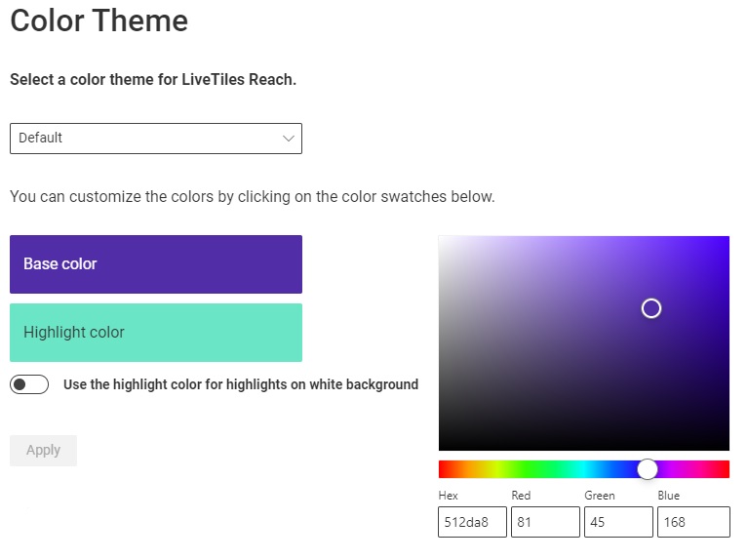Click the white hue slider thumb
This screenshot has height=560, width=748.
pos(648,469)
